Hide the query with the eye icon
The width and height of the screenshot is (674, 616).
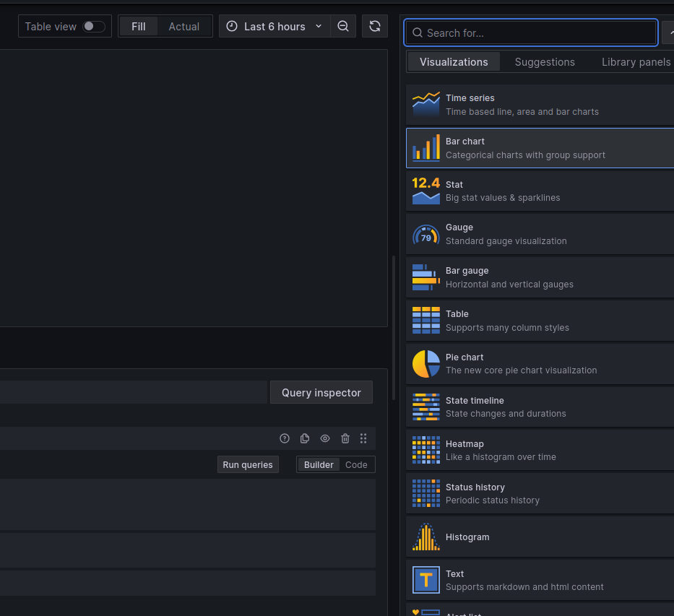(325, 438)
